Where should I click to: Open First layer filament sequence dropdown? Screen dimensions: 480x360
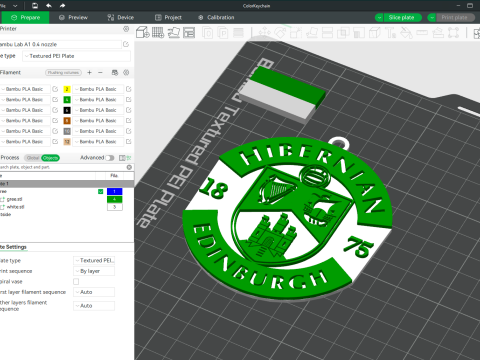pos(94,292)
